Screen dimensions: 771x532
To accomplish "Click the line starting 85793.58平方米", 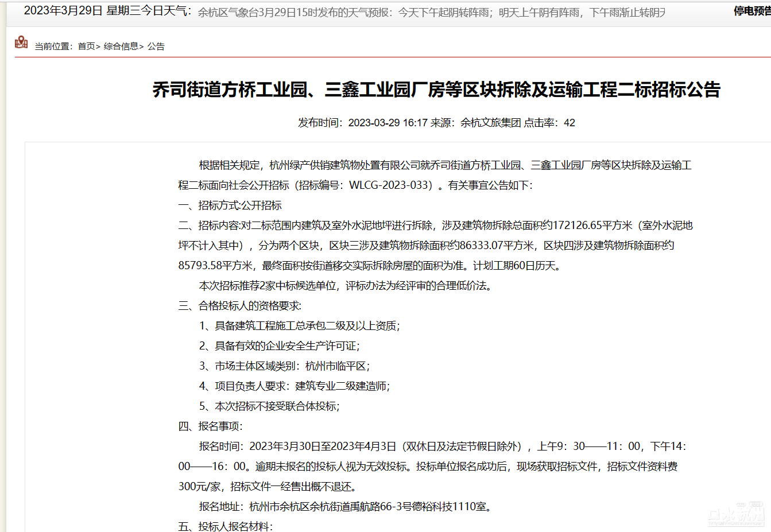I will tap(370, 266).
